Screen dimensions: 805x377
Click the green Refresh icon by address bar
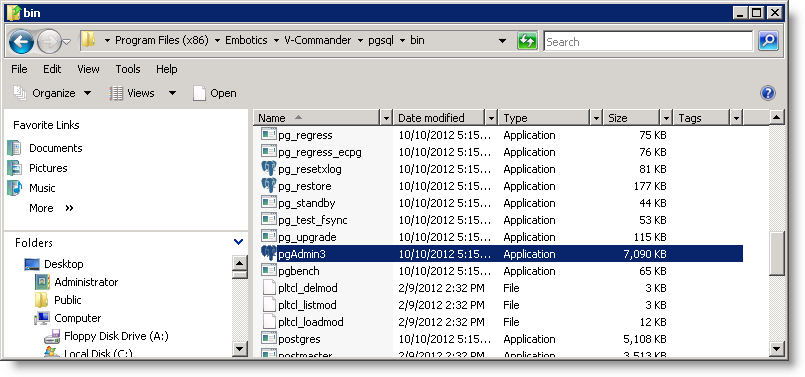tap(527, 41)
